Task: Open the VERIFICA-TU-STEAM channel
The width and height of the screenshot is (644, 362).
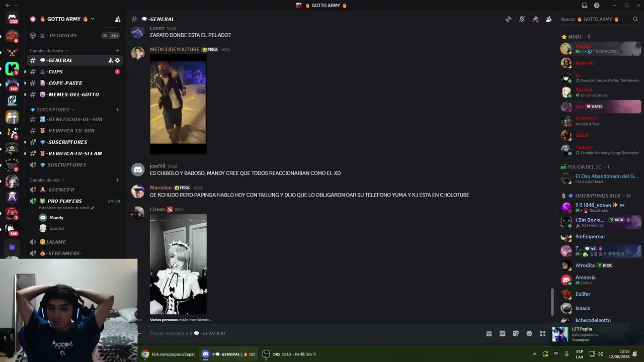Action: [x=74, y=153]
